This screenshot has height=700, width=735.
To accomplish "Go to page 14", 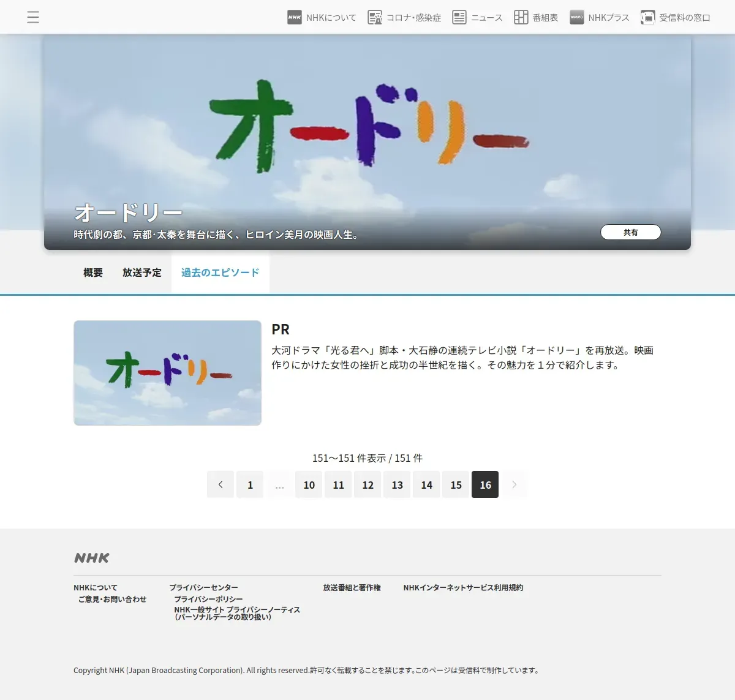I will pos(426,484).
